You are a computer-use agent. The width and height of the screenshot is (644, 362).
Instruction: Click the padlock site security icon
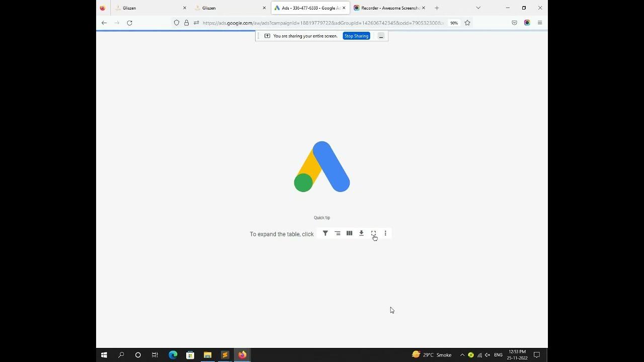click(186, 23)
